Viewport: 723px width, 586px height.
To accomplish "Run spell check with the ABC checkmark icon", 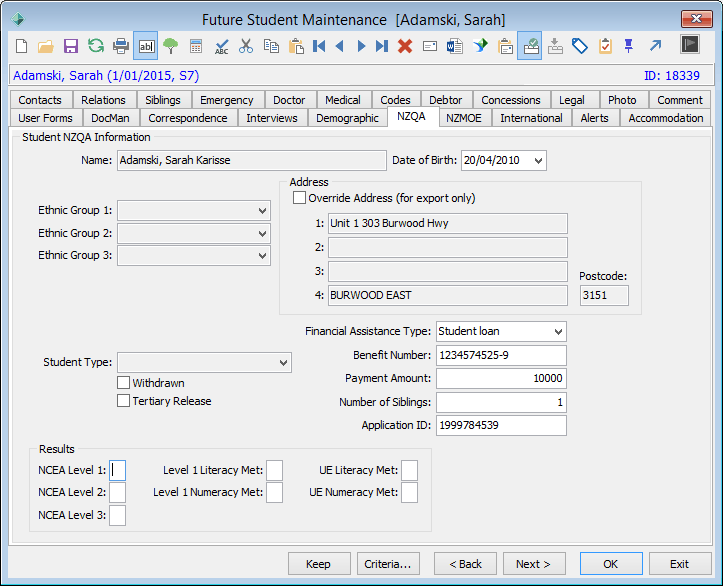I will point(221,46).
